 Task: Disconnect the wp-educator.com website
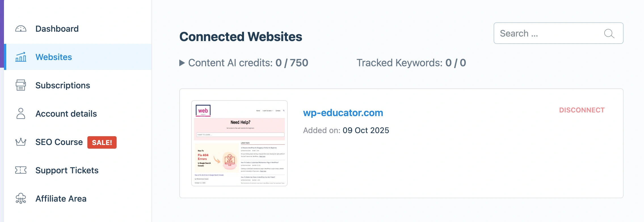point(582,110)
